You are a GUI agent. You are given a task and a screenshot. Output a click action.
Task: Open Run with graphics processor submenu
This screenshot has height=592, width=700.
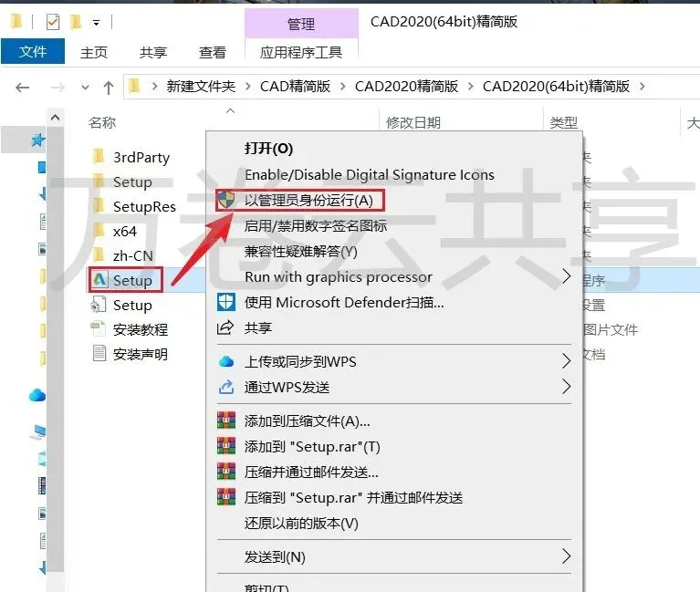pyautogui.click(x=338, y=277)
